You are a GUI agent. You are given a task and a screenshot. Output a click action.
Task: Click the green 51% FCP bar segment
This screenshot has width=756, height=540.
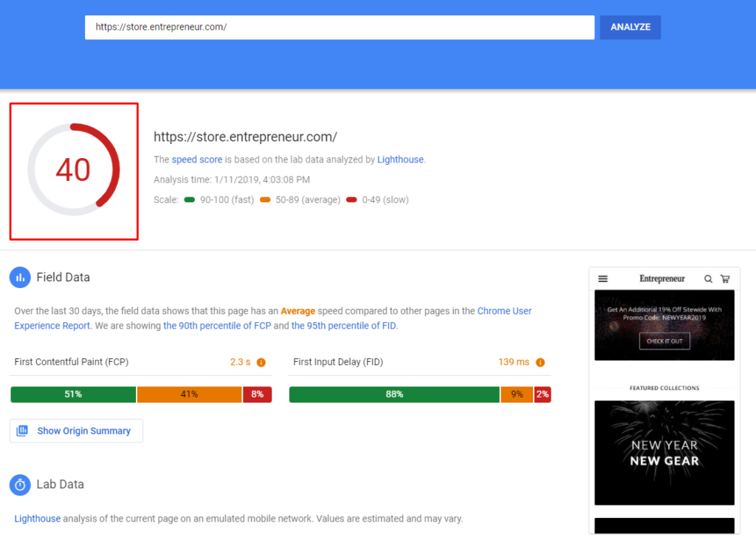pyautogui.click(x=72, y=394)
